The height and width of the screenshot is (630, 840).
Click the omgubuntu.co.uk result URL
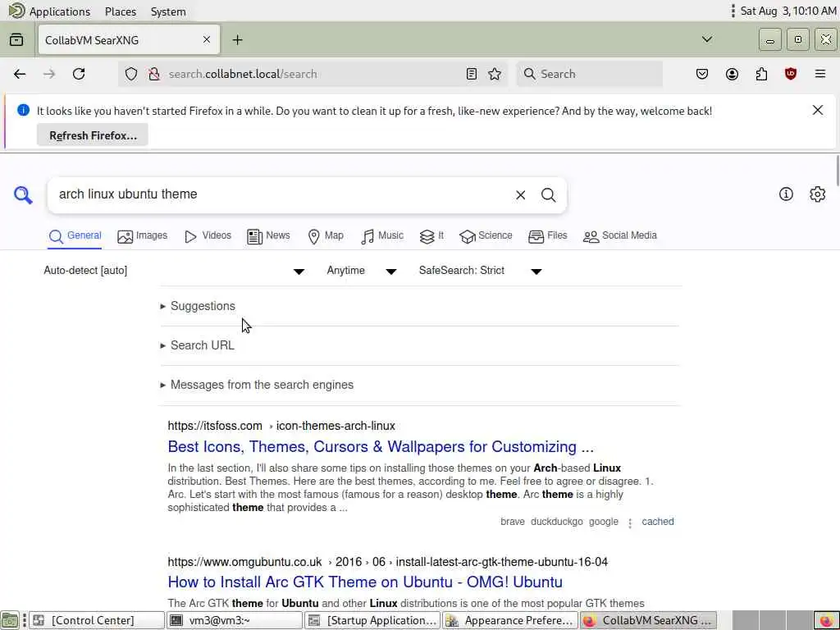(x=387, y=562)
